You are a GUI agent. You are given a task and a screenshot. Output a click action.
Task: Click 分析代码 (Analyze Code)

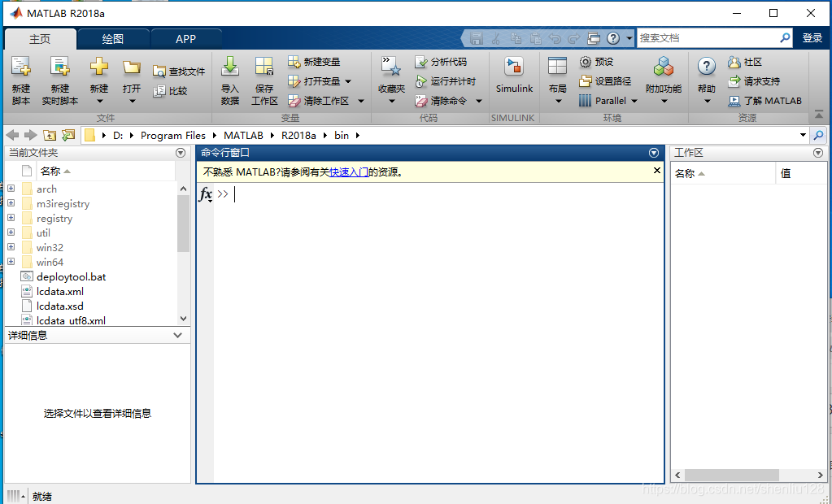(x=441, y=62)
